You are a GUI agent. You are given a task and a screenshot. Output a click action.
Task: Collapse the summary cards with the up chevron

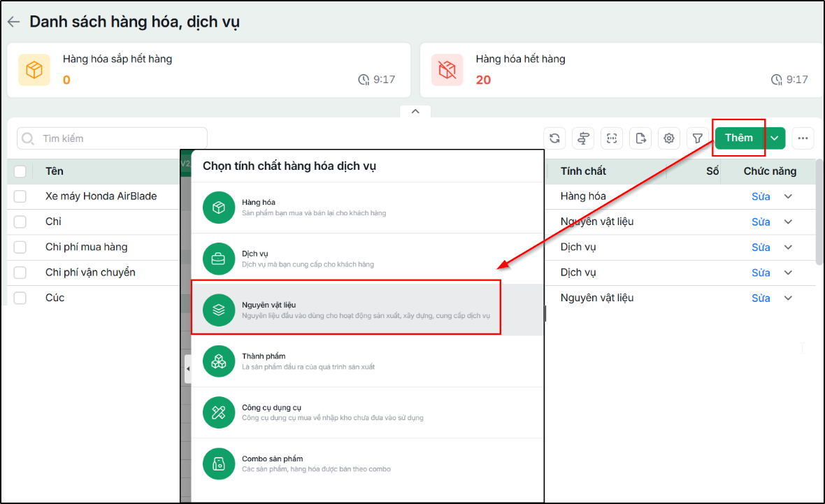[415, 112]
